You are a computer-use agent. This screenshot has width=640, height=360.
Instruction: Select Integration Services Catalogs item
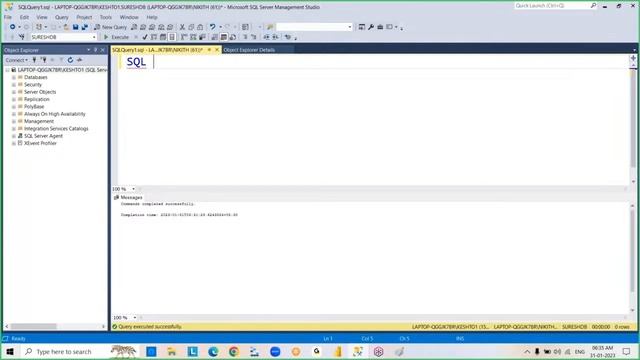point(56,129)
